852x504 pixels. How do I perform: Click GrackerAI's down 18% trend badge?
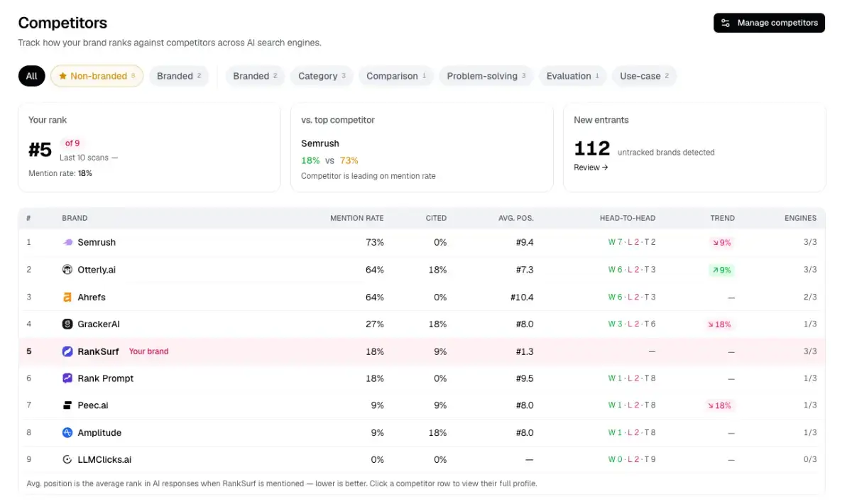719,324
